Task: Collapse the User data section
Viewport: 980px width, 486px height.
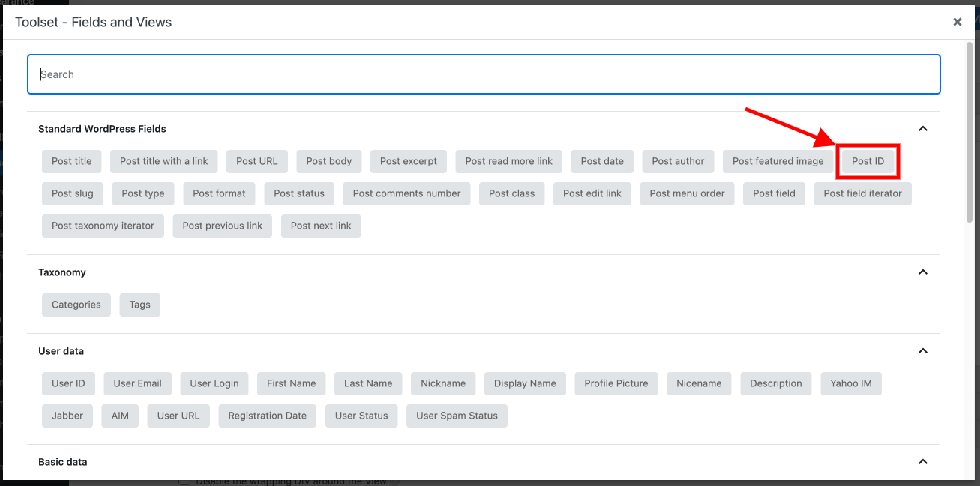Action: point(923,351)
